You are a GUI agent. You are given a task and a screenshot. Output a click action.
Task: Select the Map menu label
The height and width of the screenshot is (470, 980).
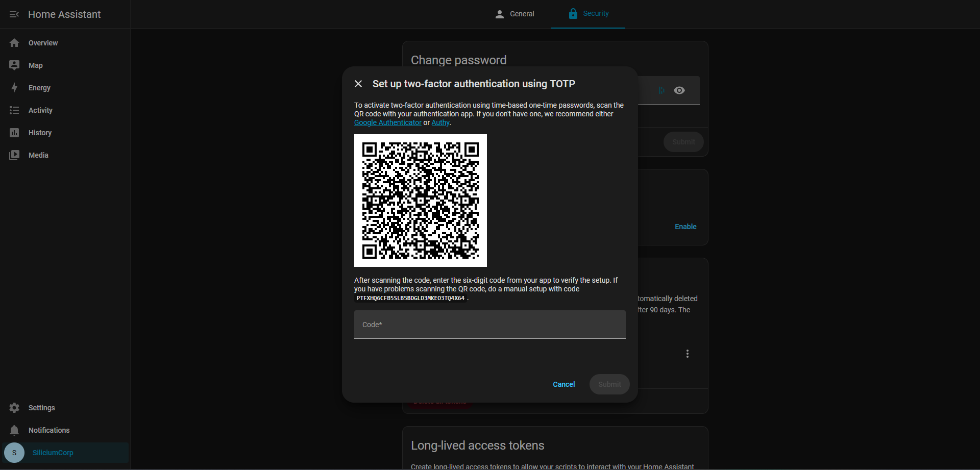36,65
